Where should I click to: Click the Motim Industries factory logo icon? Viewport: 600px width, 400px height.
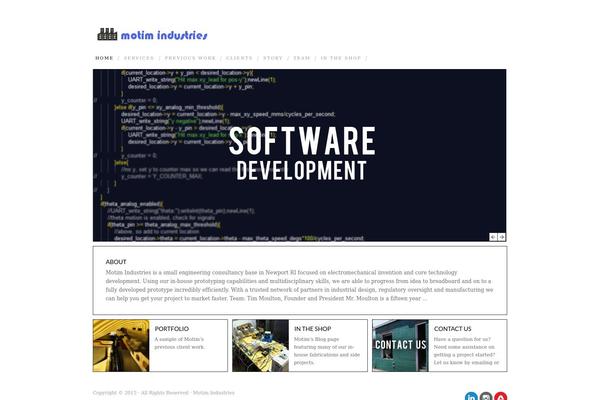(107, 34)
